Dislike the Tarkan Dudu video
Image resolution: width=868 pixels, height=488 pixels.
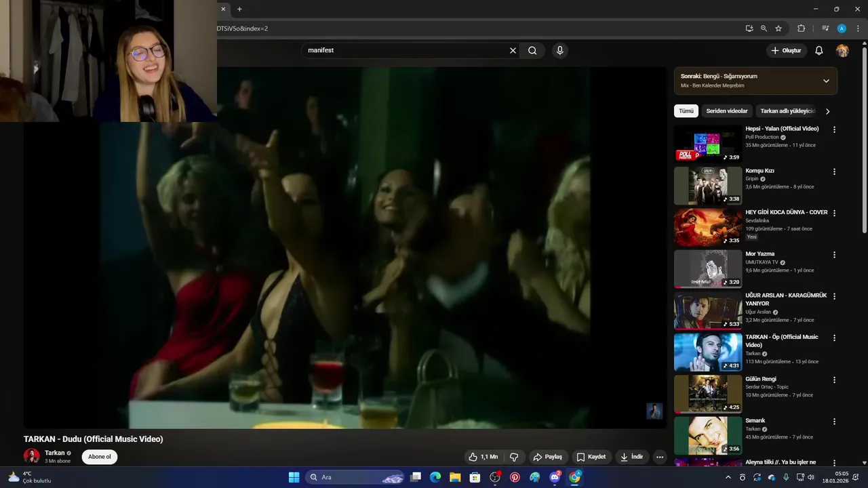coord(514,457)
